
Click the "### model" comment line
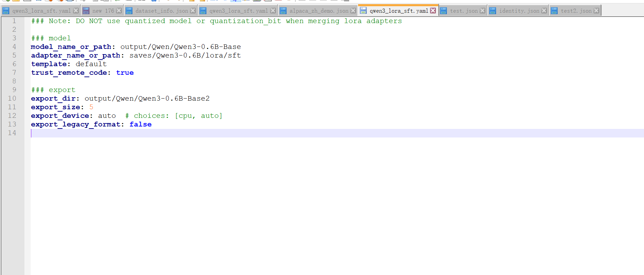tap(51, 38)
